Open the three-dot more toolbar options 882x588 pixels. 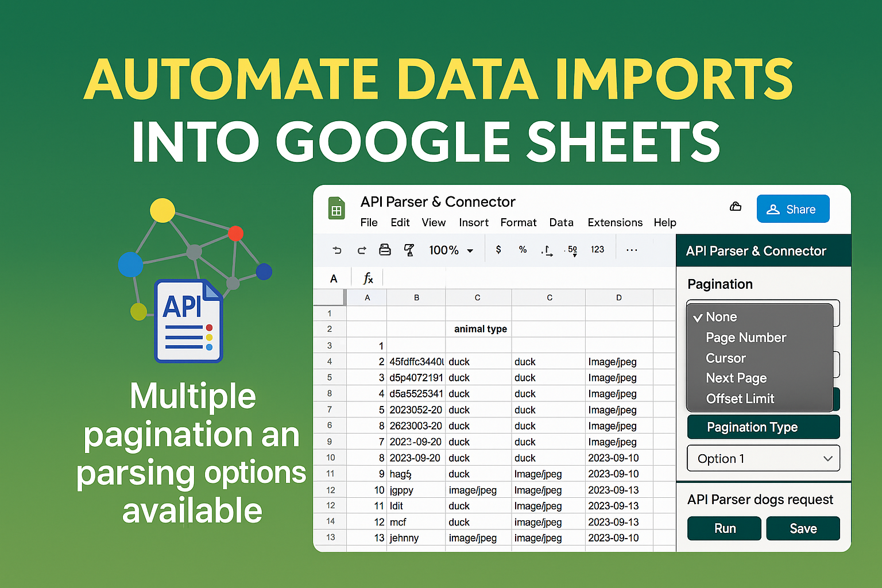click(x=632, y=250)
